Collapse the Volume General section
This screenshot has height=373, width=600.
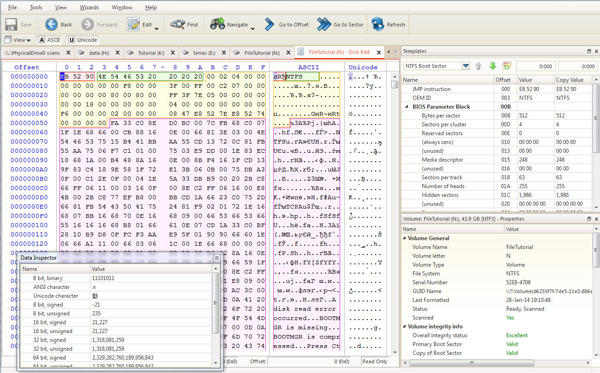404,238
